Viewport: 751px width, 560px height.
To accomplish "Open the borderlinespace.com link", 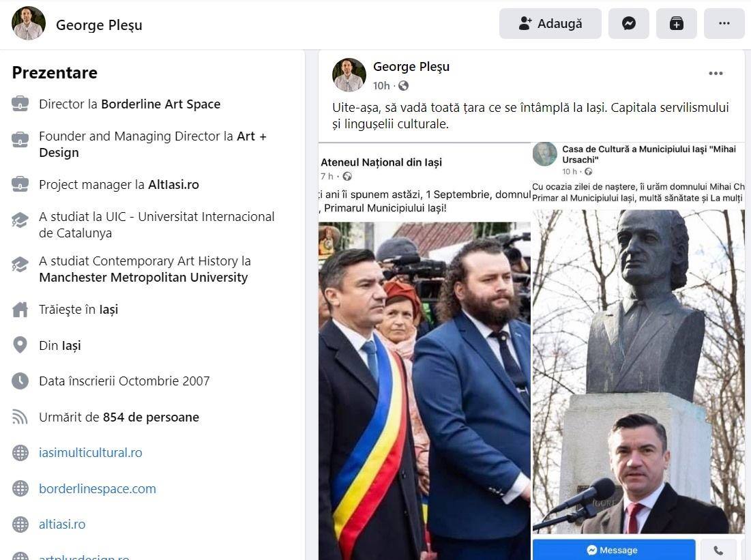I will coord(98,488).
